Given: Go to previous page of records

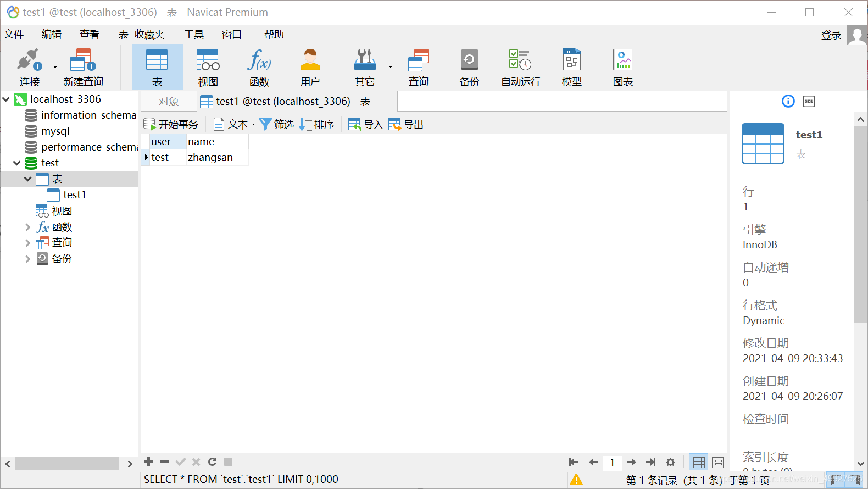Looking at the screenshot, I should (593, 463).
